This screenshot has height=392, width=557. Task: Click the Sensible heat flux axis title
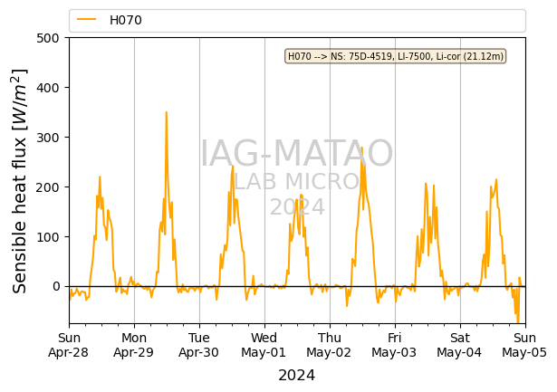tap(19, 181)
